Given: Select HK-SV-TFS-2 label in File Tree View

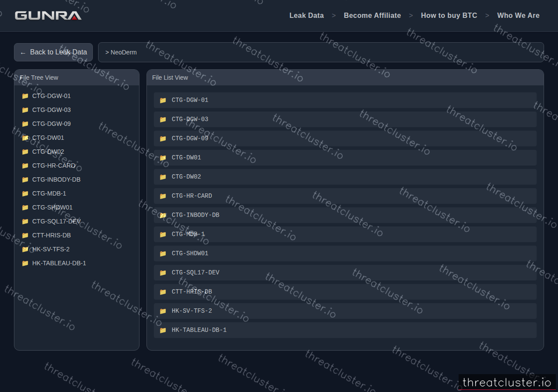Looking at the screenshot, I should 51,249.
